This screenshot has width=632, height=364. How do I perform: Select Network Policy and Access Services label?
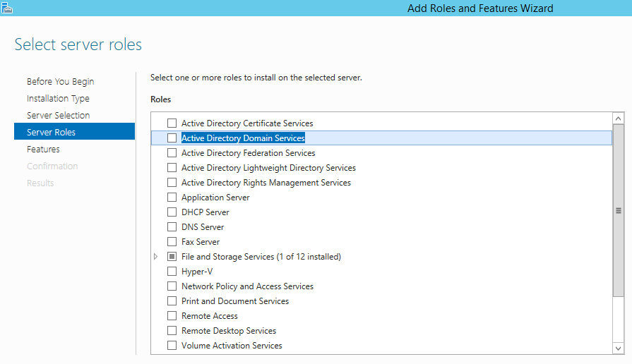(x=247, y=286)
